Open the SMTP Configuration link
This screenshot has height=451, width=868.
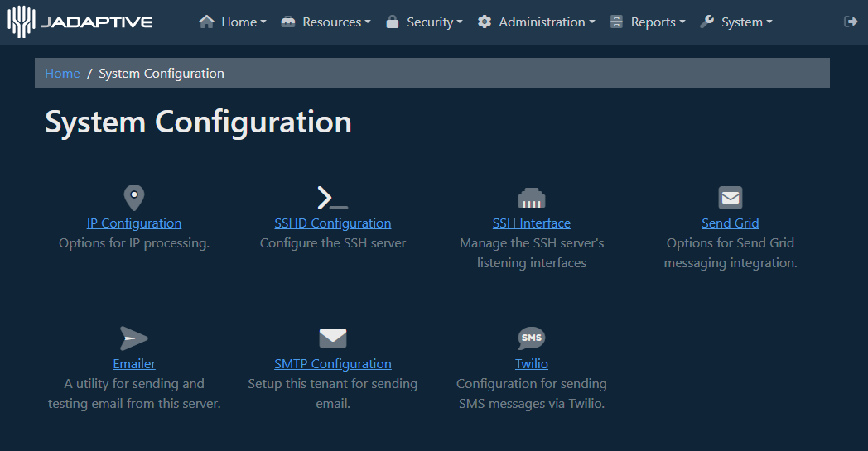point(333,363)
